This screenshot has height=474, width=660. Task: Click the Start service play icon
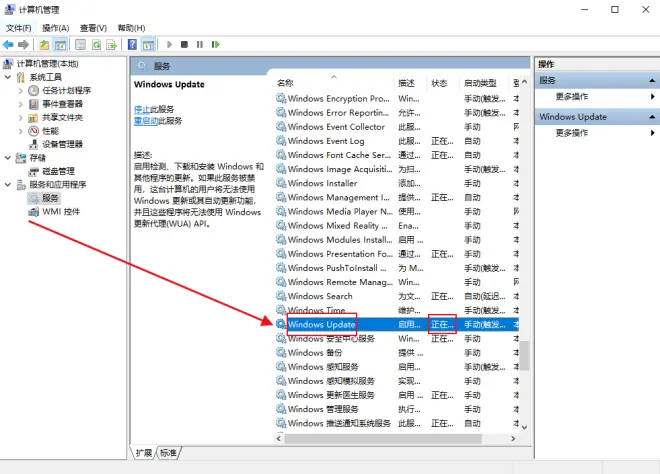169,44
